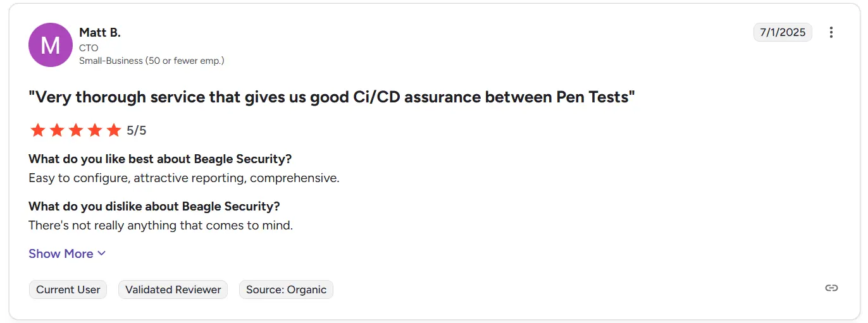This screenshot has width=868, height=323.
Task: Click the 5/5 rating score text
Action: (137, 130)
